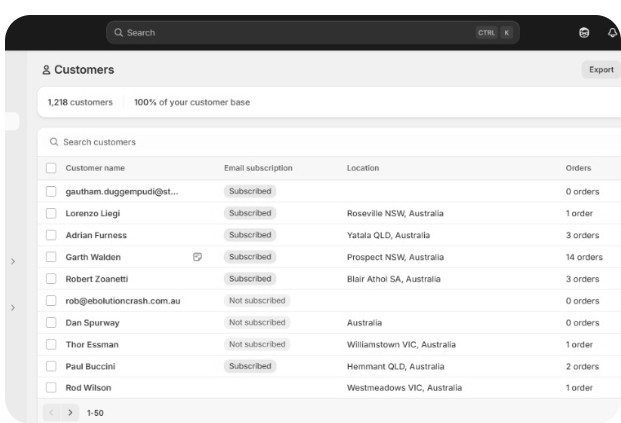The image size is (621, 423).
Task: Check the select-all customers checkbox
Action: tap(51, 168)
